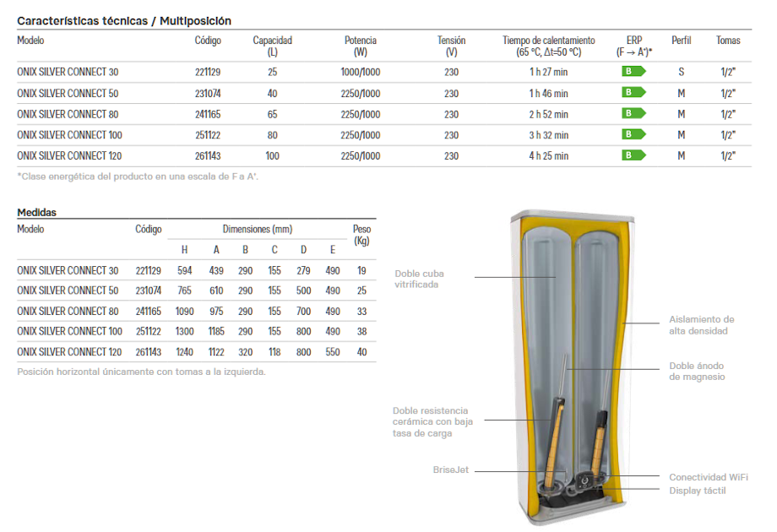777x532 pixels.
Task: Click the ERP B badge for ONIX SILVER CONNECT 30
Action: [633, 72]
